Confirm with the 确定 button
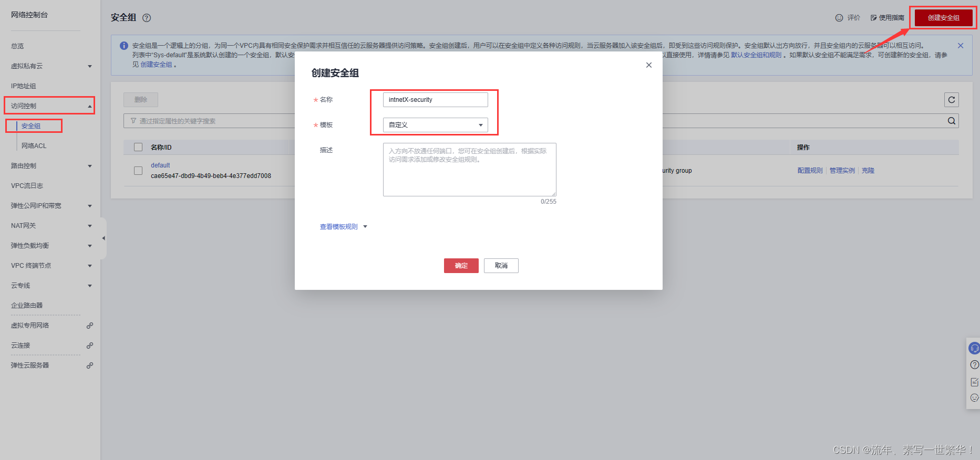The height and width of the screenshot is (460, 980). pyautogui.click(x=461, y=266)
